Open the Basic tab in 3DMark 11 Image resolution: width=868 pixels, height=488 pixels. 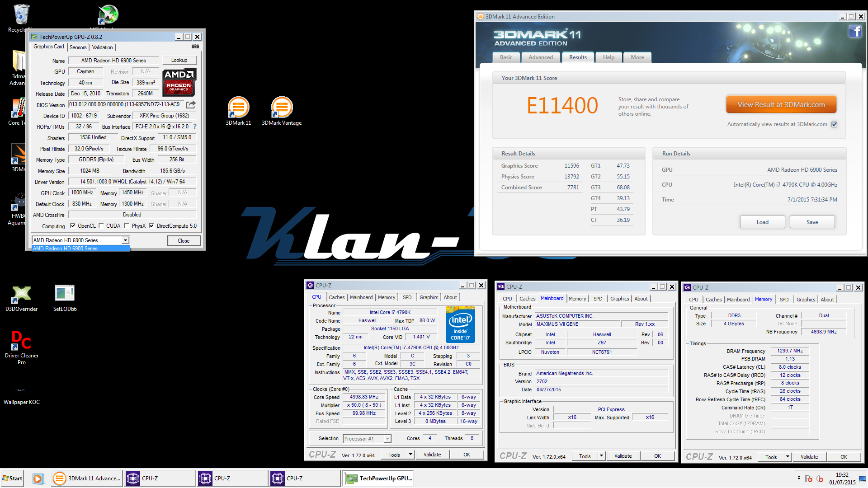coord(506,57)
